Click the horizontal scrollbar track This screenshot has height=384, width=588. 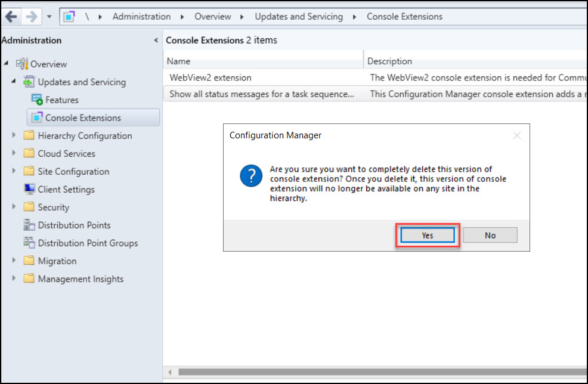tap(382, 372)
